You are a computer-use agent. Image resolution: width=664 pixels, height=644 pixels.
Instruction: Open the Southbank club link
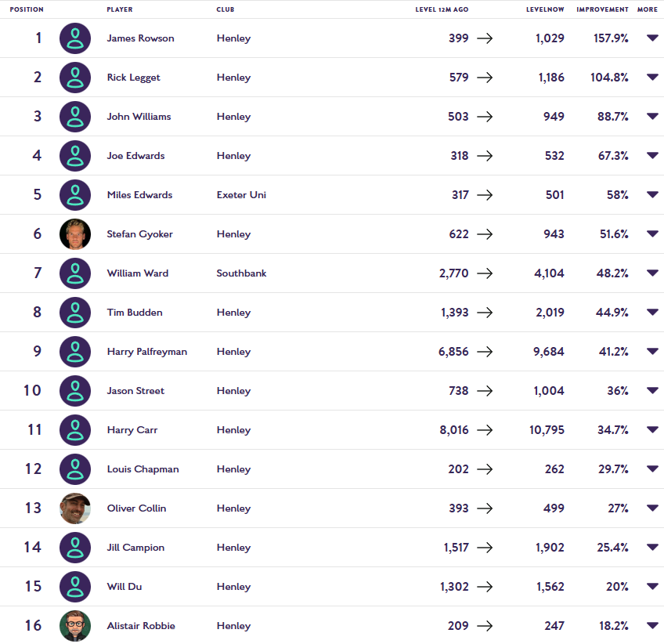click(x=241, y=273)
